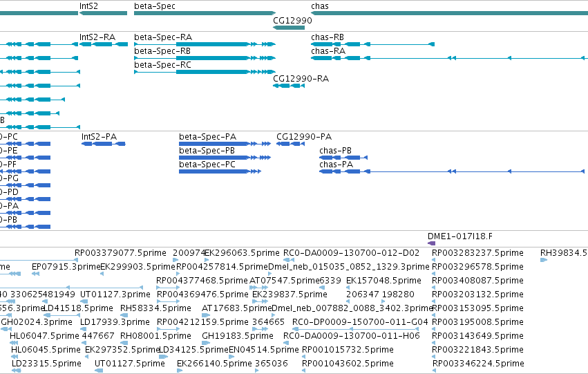The image size is (588, 374).
Task: Select the CG12990-RA transcript
Action: 289,86
